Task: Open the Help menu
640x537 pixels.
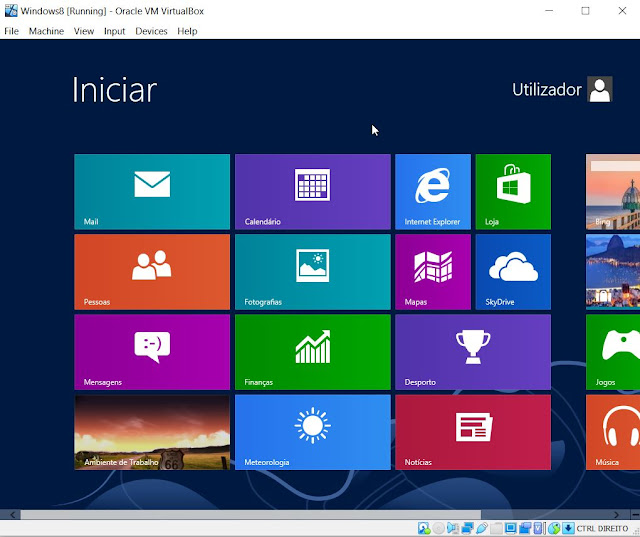Action: [187, 31]
